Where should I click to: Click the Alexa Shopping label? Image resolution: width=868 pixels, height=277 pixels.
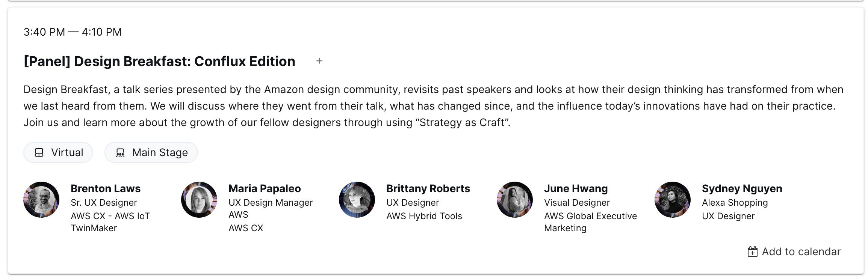[735, 203]
